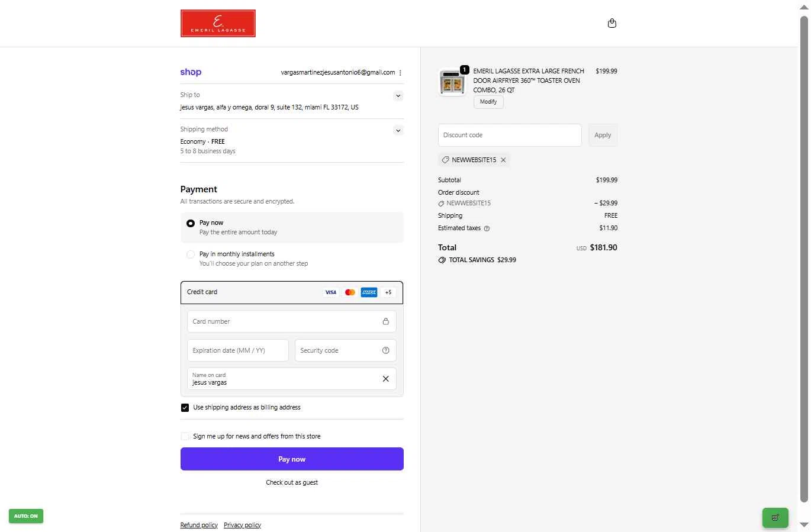
Task: Click the Emeril Lagasse store logo
Action: 218,23
